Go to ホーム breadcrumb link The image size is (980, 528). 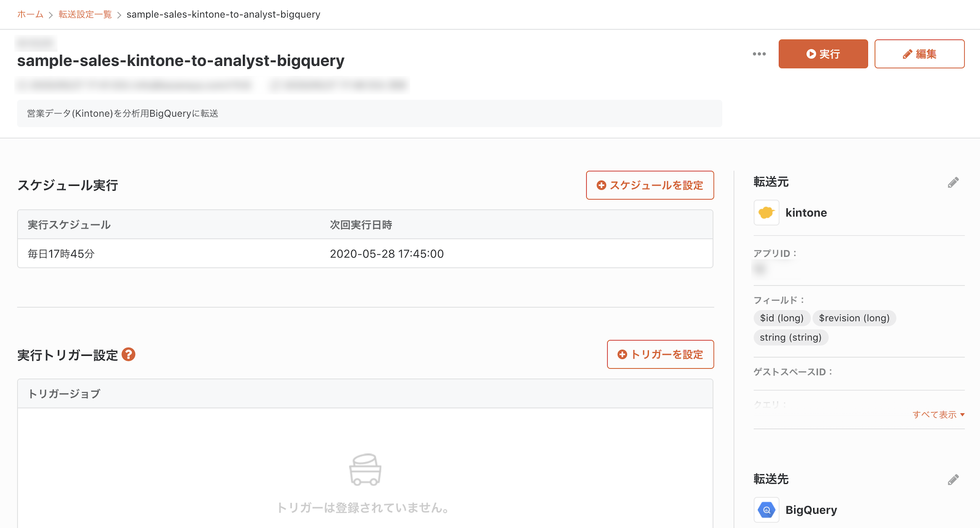coord(30,14)
